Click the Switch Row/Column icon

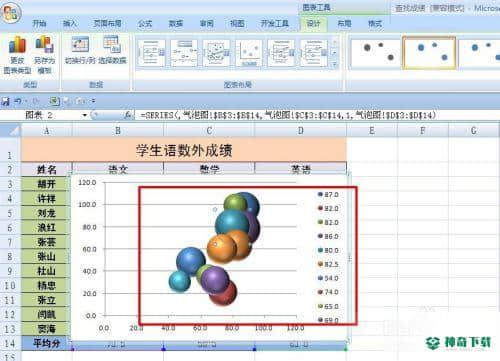coord(80,50)
